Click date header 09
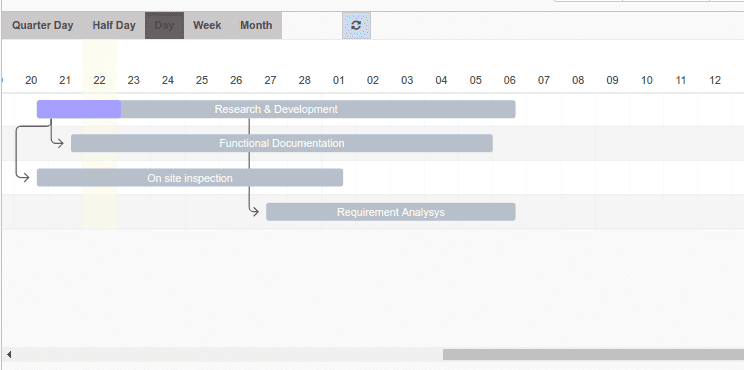744x370 pixels. (x=613, y=80)
